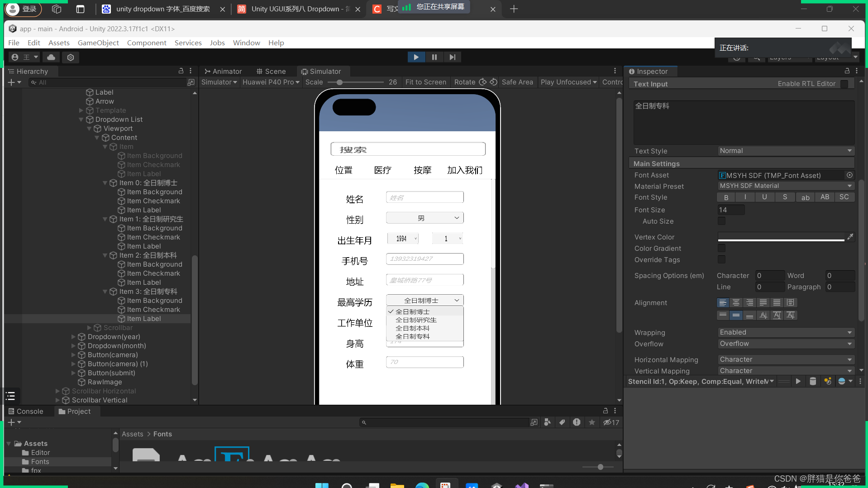Filter Project by favorites star
Image resolution: width=868 pixels, height=488 pixels.
pos(592,422)
